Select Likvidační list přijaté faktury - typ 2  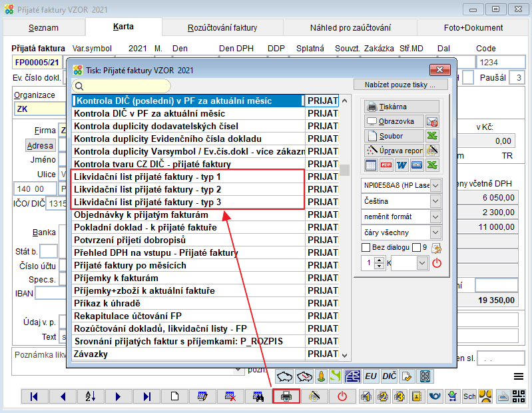188,189
